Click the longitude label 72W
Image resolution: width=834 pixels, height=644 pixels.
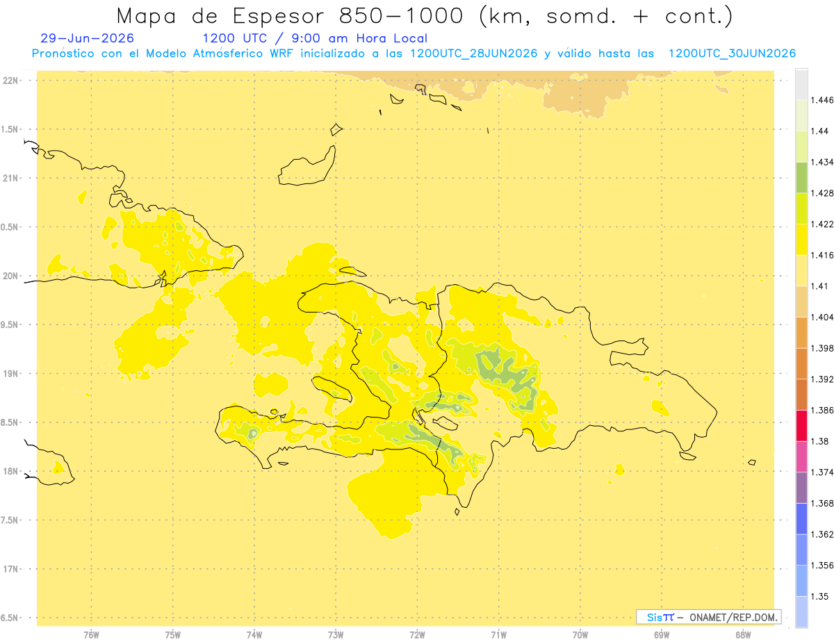click(417, 634)
